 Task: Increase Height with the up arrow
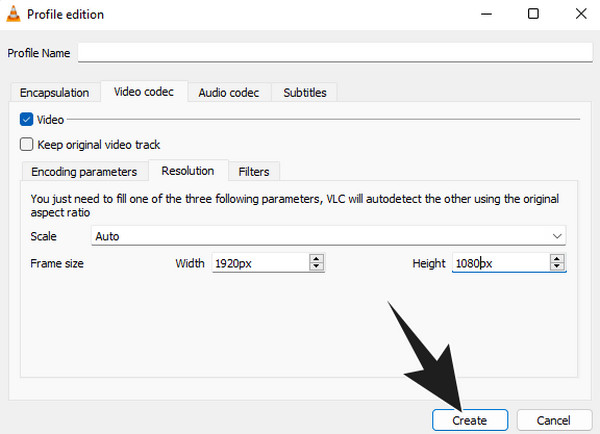point(557,259)
